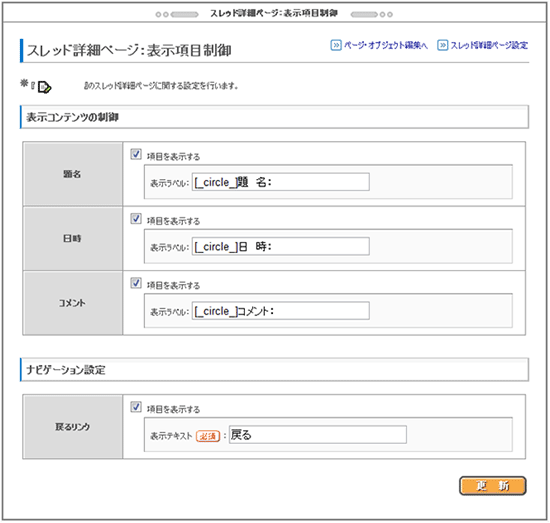Toggle 項目を表示する checkbox for コメント
The image size is (550, 523).
tap(136, 283)
